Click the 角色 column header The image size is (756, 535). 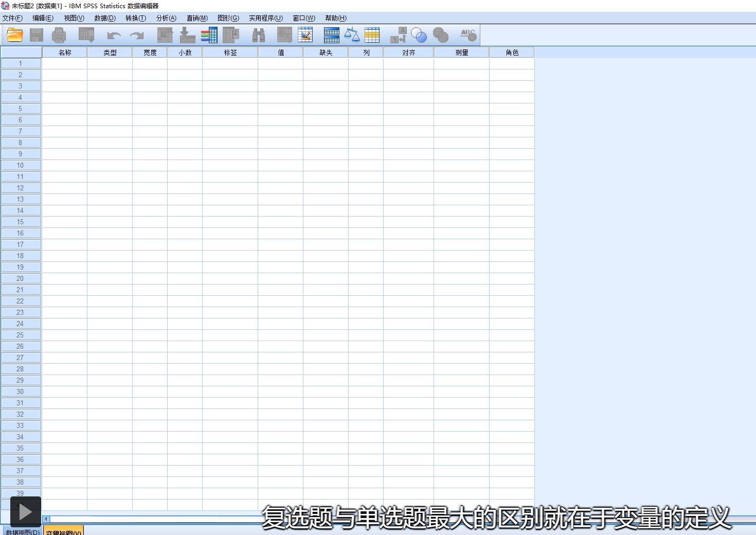pos(512,52)
